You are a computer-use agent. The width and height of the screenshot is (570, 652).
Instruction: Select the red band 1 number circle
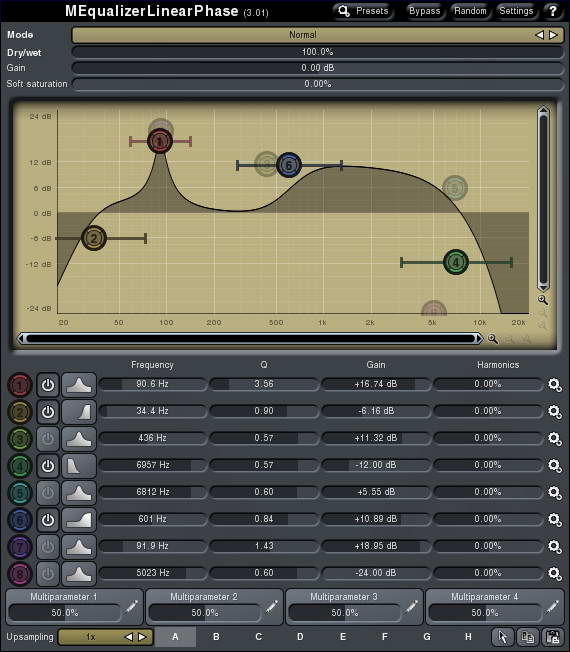tap(20, 385)
